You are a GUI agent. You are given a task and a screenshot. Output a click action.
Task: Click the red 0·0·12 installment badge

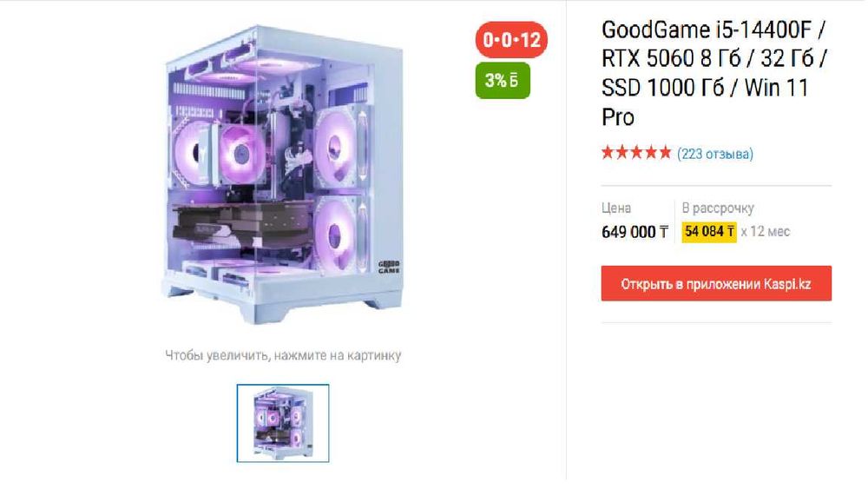coord(511,40)
